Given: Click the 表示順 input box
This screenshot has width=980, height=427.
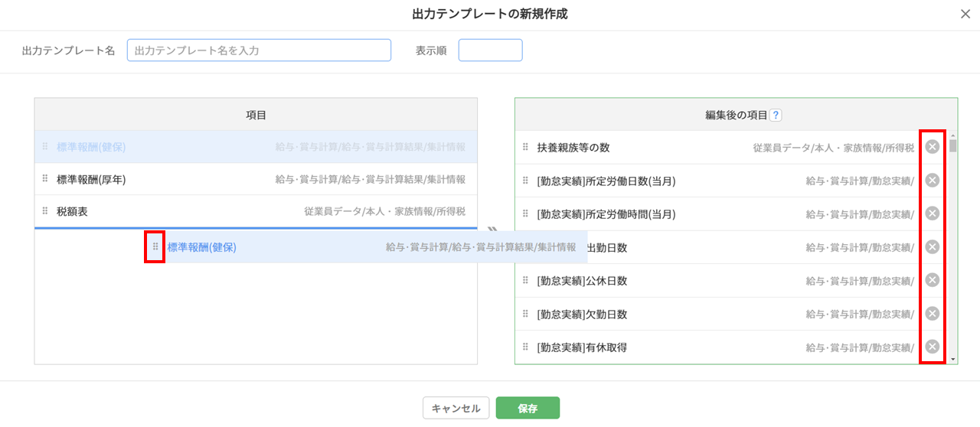Looking at the screenshot, I should point(490,51).
